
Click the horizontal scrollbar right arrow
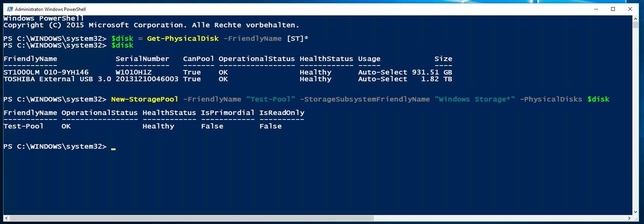coord(629,218)
